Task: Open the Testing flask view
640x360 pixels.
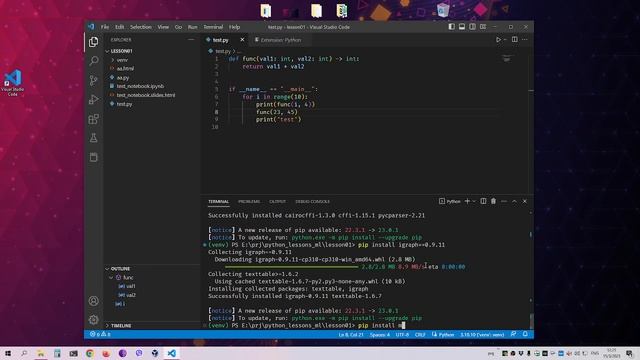Action: coord(93,138)
